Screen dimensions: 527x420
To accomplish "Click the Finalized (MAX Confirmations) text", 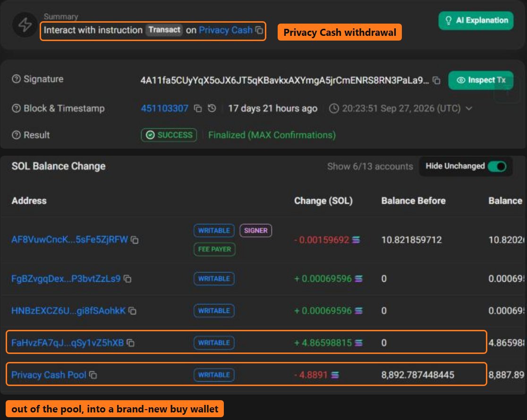I will coord(272,135).
